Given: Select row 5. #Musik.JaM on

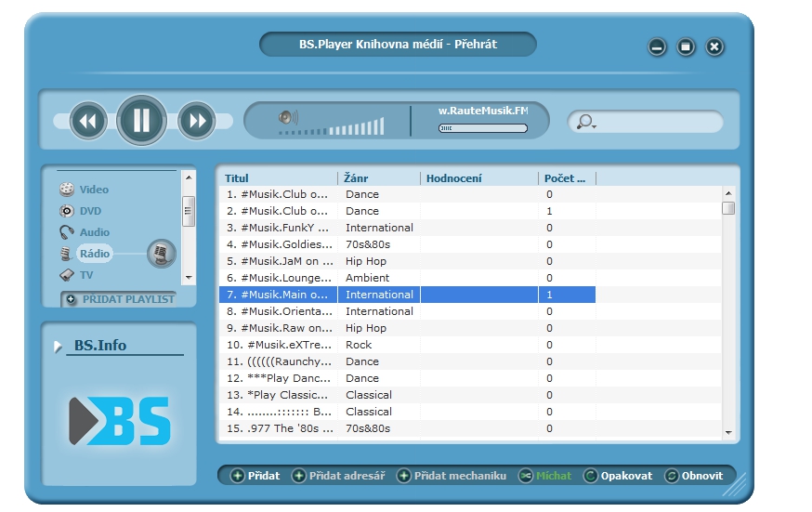Looking at the screenshot, I should pyautogui.click(x=407, y=261).
